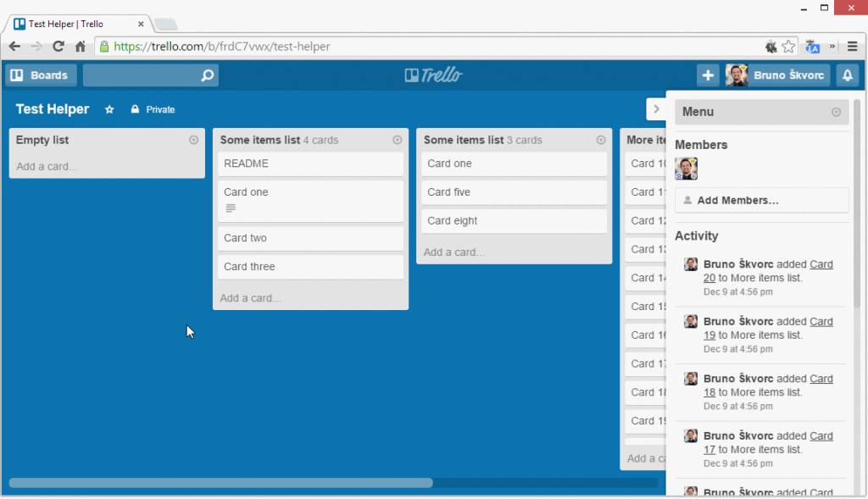
Task: Open notifications via the bell icon
Action: [x=848, y=75]
